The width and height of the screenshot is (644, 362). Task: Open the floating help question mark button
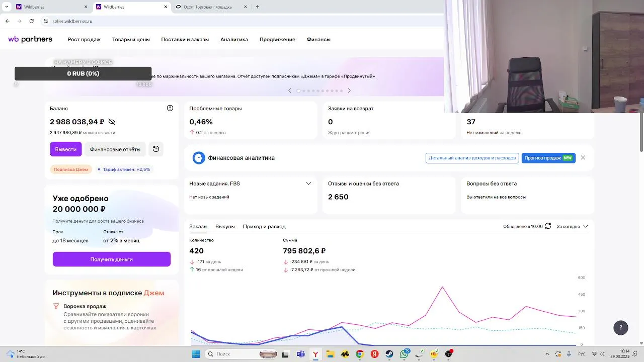tap(621, 327)
